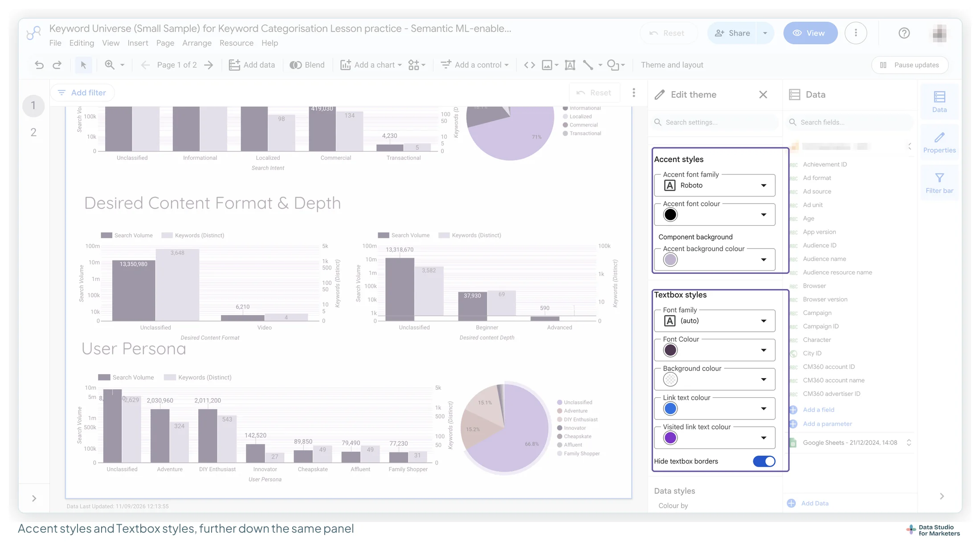Open the Data side tab

939,102
